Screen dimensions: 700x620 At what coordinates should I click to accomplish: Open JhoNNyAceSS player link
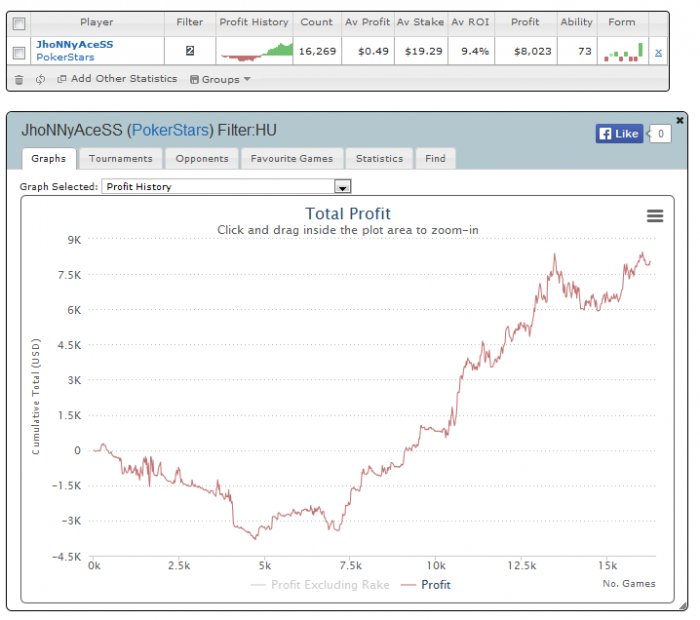75,45
